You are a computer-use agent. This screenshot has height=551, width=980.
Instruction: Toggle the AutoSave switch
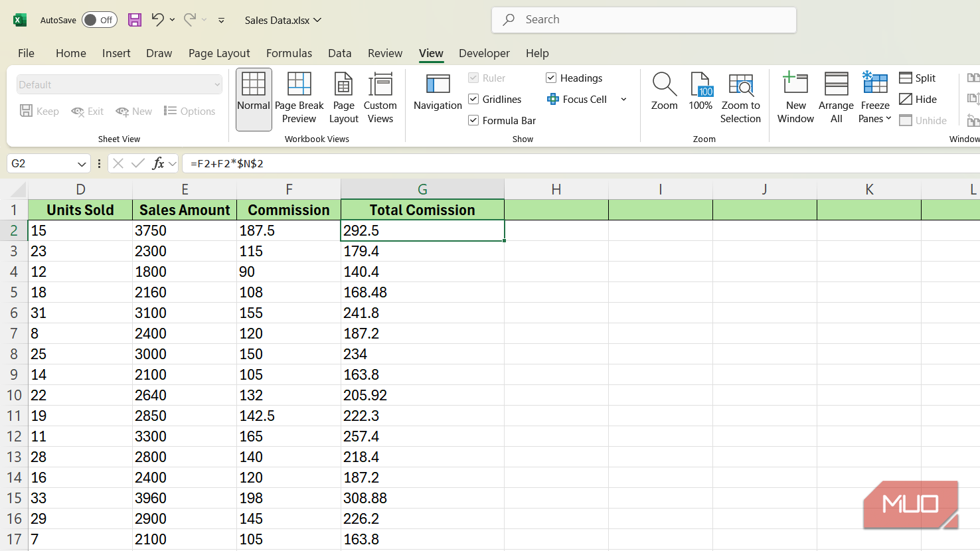pos(100,20)
